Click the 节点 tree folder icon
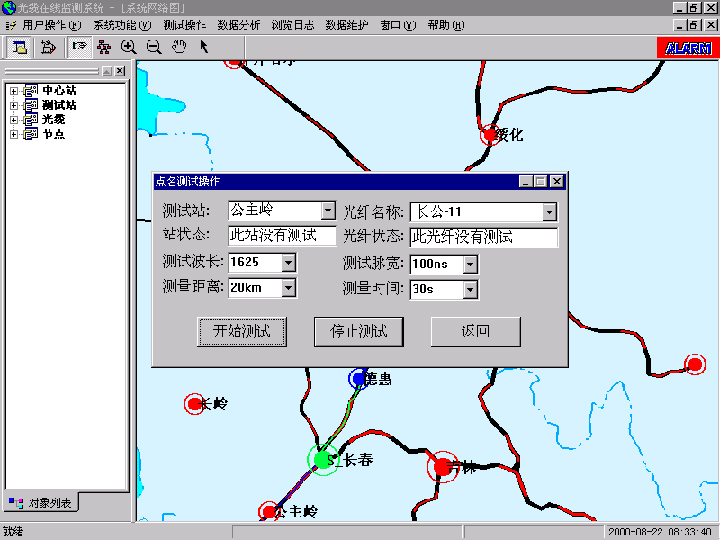720x540 pixels. pyautogui.click(x=31, y=134)
